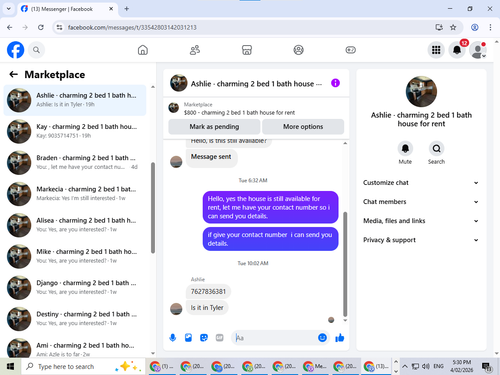This screenshot has height=375, width=500.
Task: Click Type here to search taskbar box
Action: click(83, 366)
